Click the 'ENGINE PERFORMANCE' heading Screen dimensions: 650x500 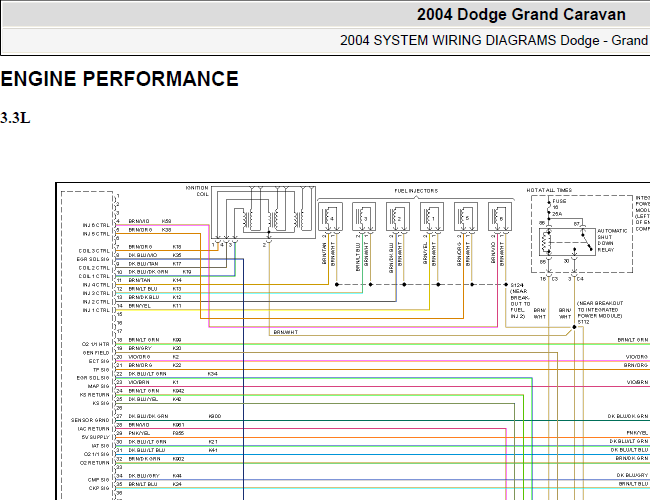pyautogui.click(x=120, y=79)
